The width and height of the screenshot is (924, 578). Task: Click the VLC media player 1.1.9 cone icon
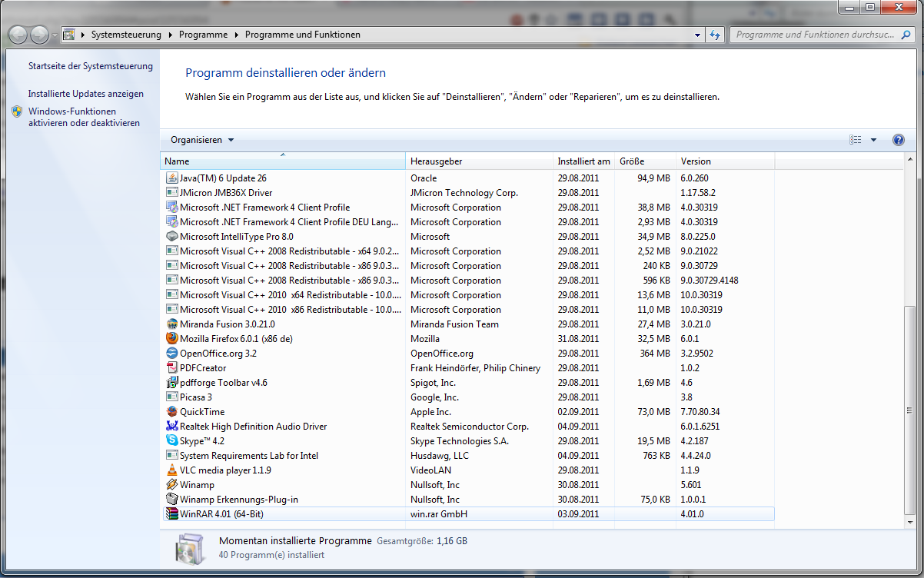[172, 470]
